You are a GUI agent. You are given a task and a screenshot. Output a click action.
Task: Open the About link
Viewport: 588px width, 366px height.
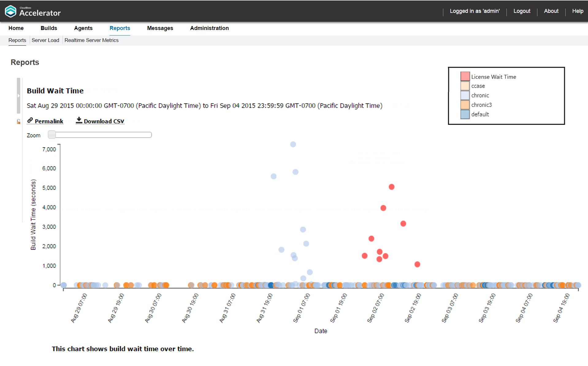coord(551,11)
